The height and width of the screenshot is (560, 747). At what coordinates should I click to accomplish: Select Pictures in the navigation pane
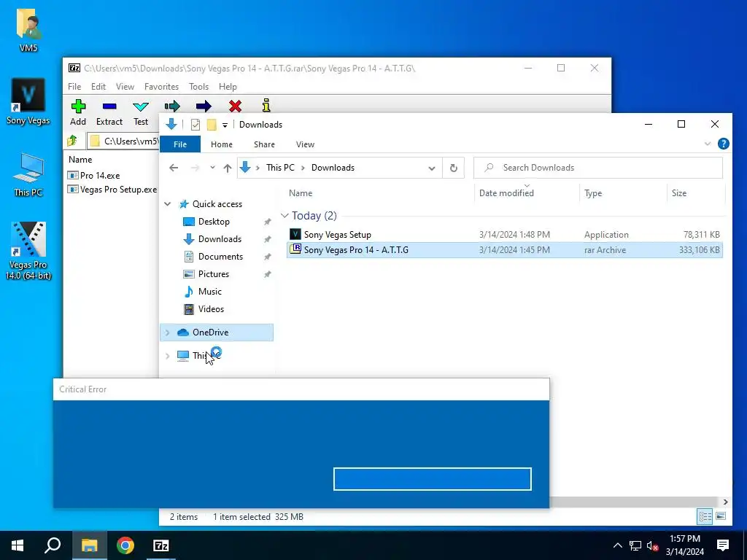[214, 274]
